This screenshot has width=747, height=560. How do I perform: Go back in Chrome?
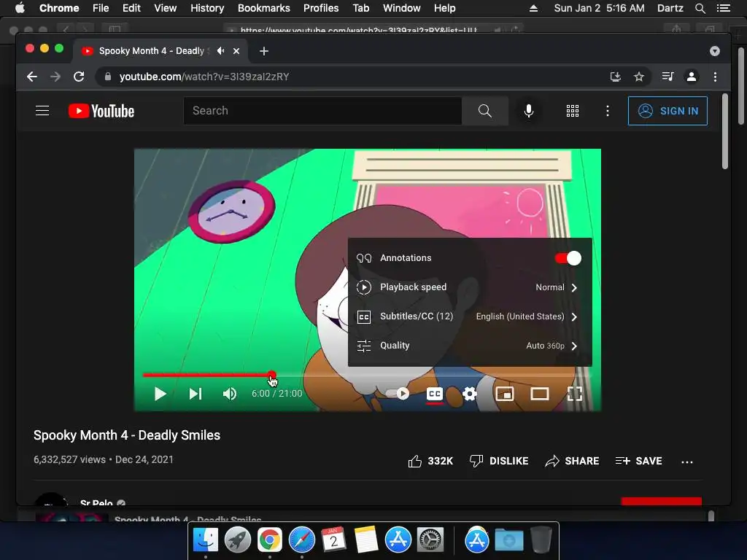point(32,77)
